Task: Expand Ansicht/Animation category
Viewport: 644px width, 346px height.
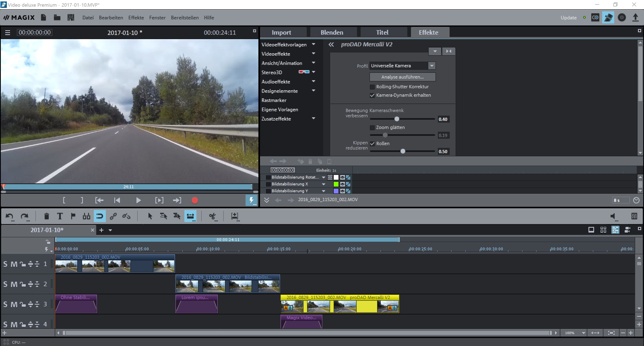Action: [x=314, y=63]
